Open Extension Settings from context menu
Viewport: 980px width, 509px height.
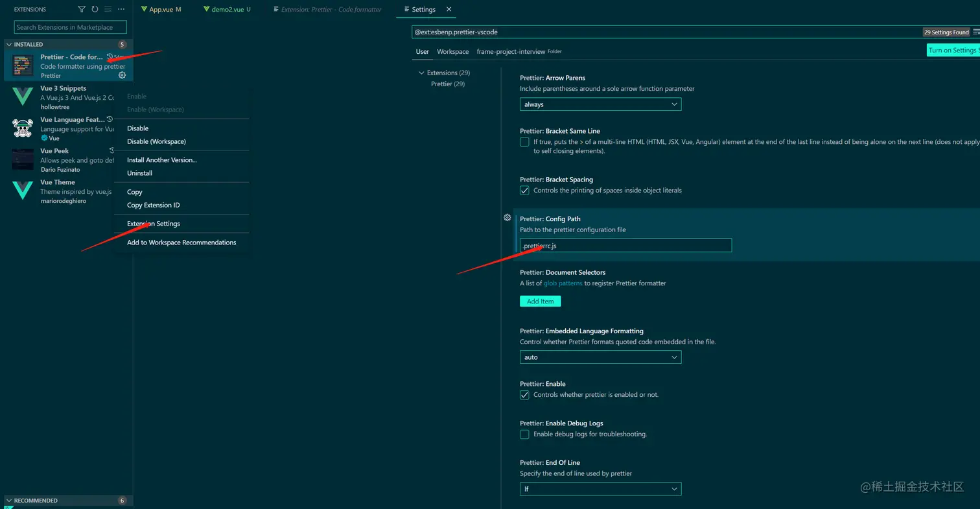(181, 224)
